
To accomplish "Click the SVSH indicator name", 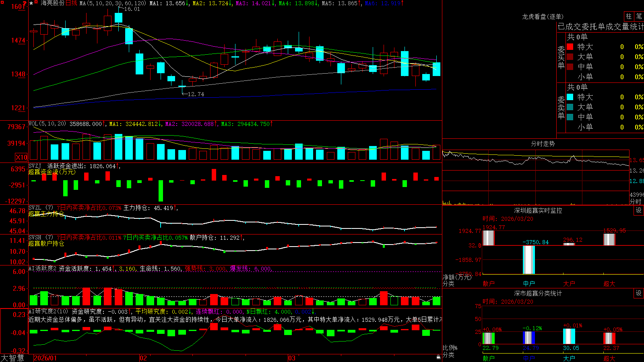I will click(35, 237).
